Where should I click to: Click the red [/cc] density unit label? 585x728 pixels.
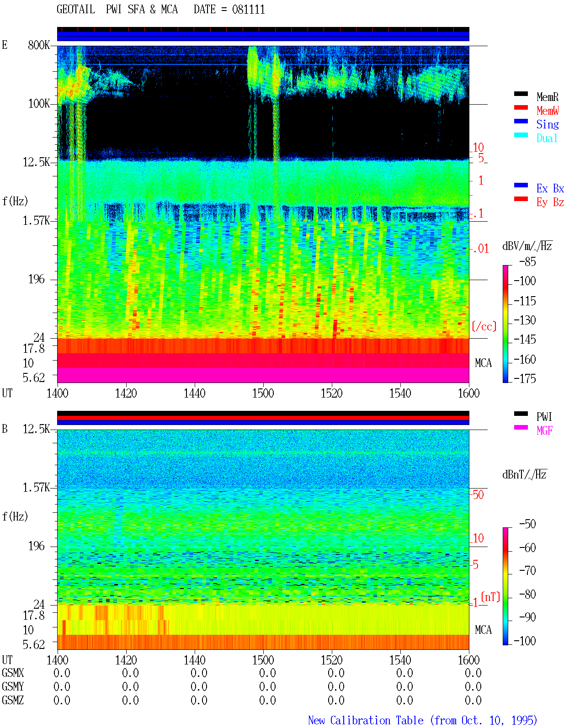point(484,326)
